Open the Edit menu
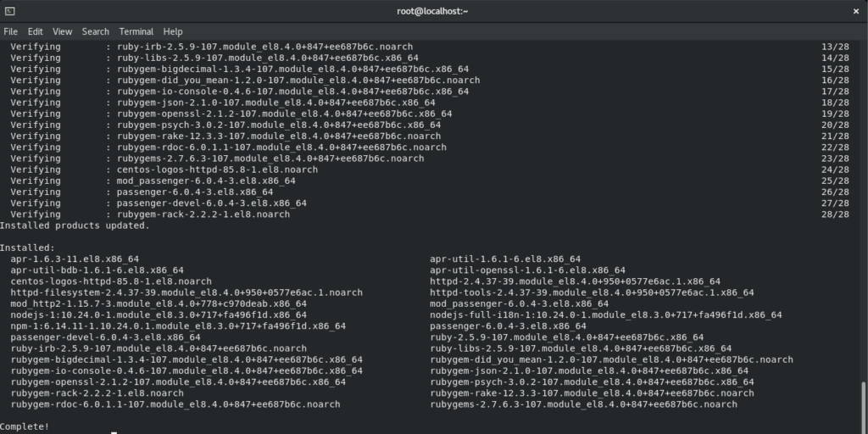868x434 pixels. [36, 31]
